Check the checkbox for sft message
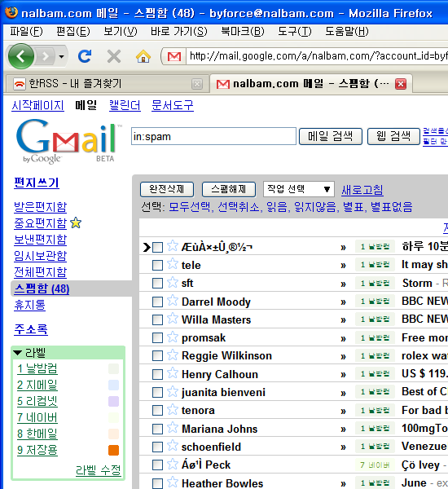Image resolution: width=448 pixels, height=489 pixels. pos(157,284)
